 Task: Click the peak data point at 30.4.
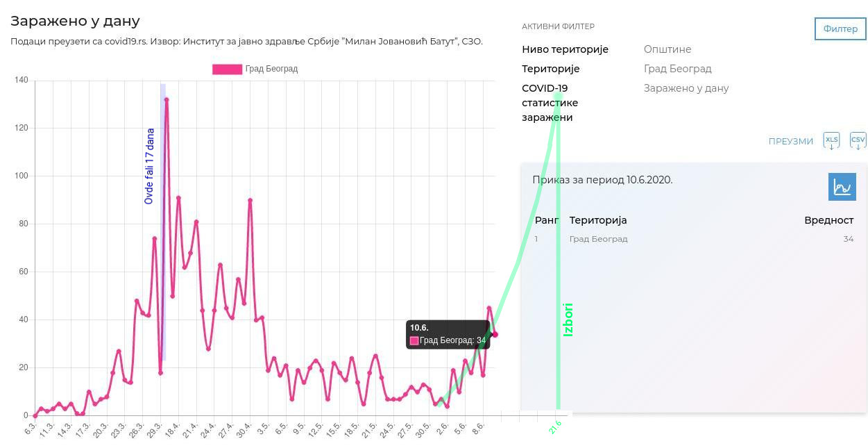tap(250, 201)
